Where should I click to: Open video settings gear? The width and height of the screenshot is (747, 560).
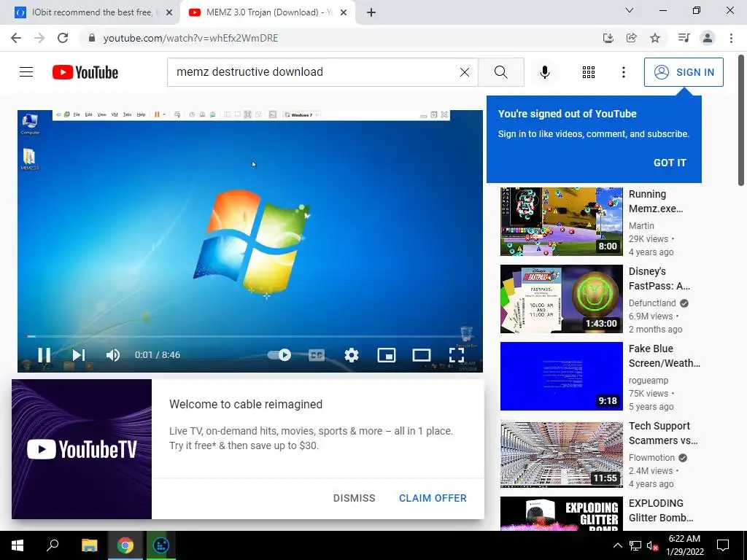tap(352, 355)
